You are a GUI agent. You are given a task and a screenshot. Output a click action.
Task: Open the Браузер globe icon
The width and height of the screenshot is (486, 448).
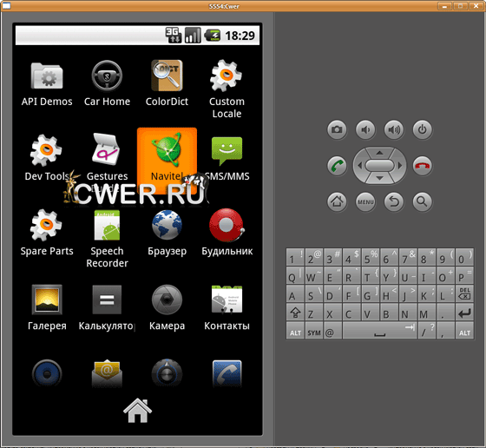click(167, 234)
